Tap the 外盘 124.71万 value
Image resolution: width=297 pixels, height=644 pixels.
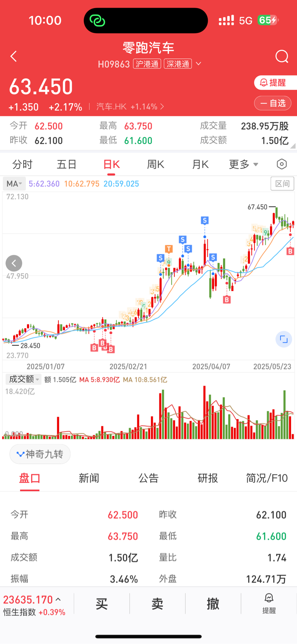pos(266,579)
